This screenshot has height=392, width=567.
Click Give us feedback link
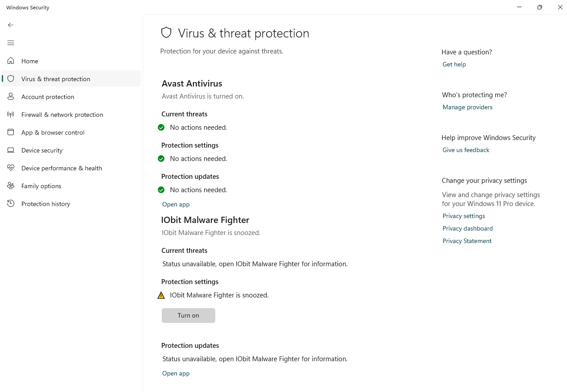(x=465, y=150)
